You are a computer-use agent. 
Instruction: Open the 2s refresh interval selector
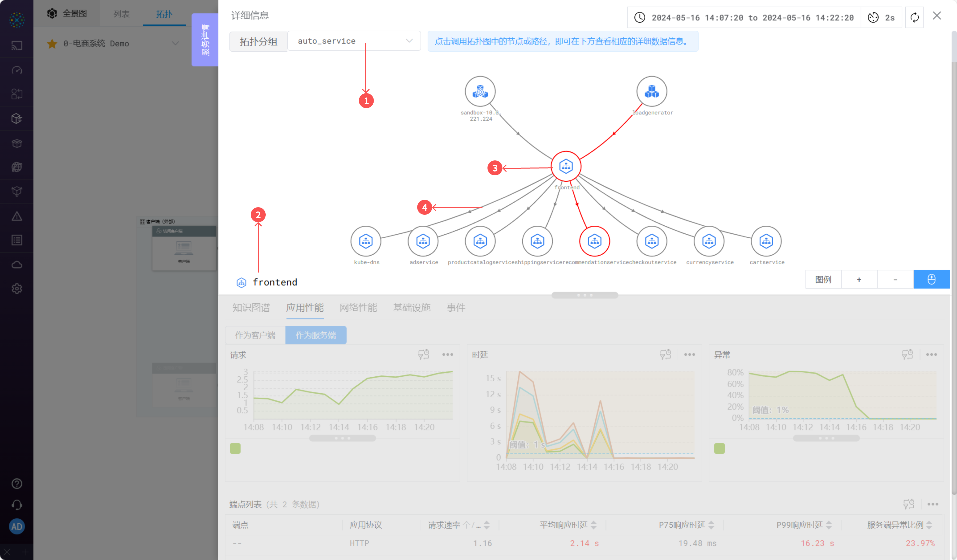[881, 17]
